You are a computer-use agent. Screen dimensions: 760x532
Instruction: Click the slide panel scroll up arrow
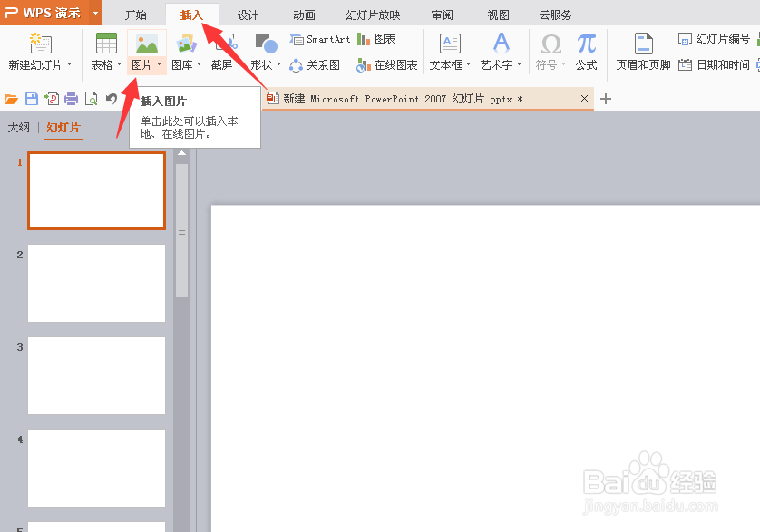(x=181, y=153)
